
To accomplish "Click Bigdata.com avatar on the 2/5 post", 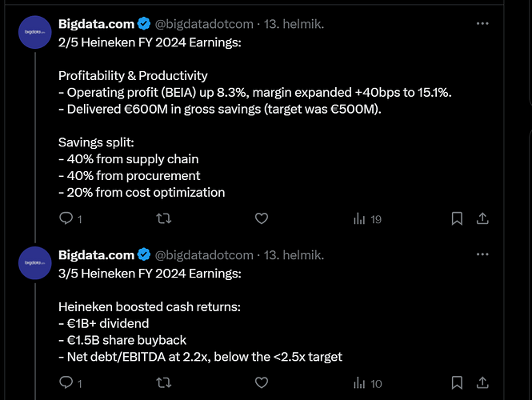I will coord(36,32).
